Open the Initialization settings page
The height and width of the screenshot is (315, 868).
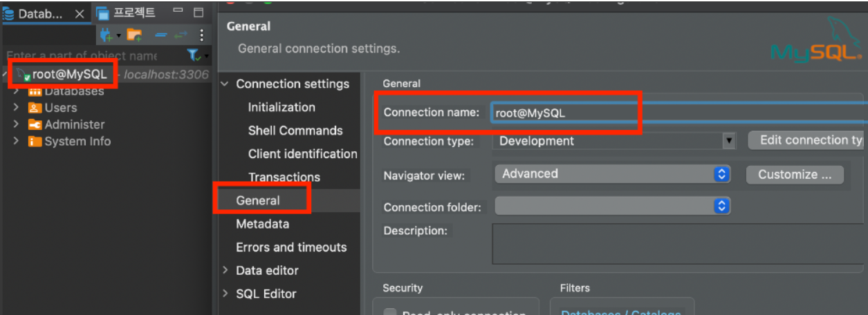click(x=281, y=107)
